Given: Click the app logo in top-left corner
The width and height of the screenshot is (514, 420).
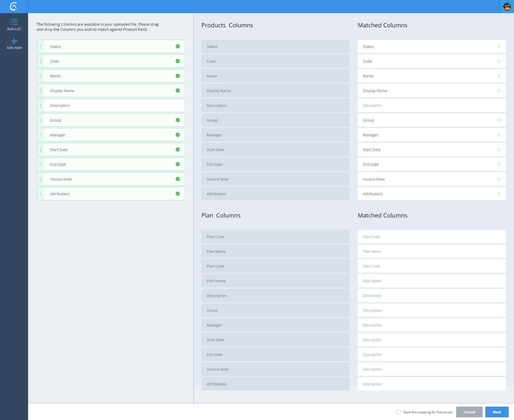Looking at the screenshot, I should coord(14,6).
